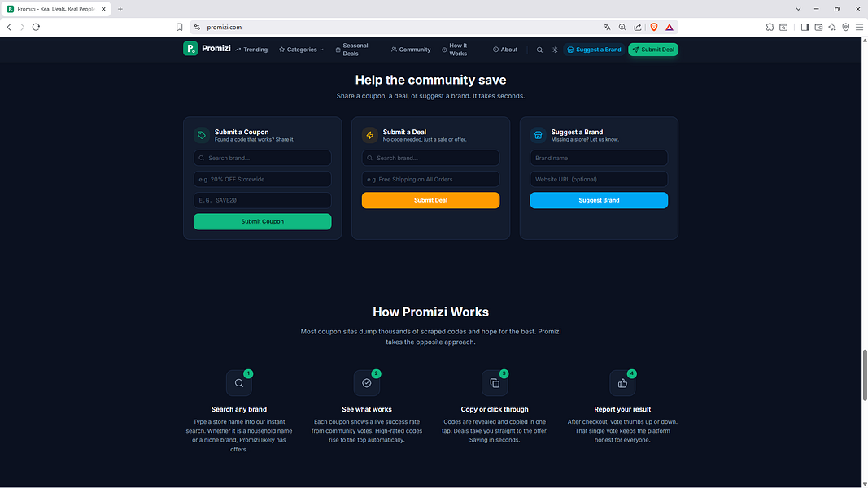Click the share page icon
The height and width of the screenshot is (488, 868).
638,27
